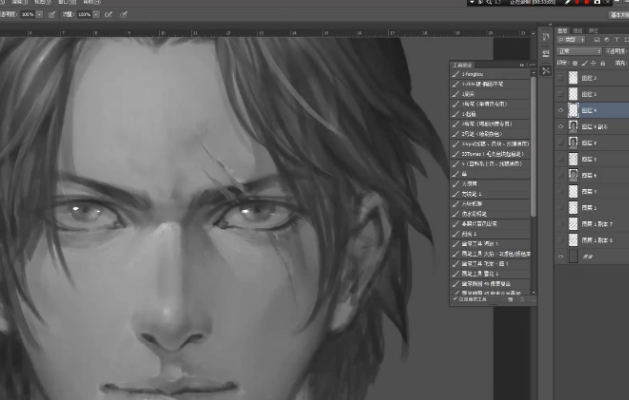Open the tool presets icon in dock
Viewport: 629px width, 400px height.
(545, 71)
